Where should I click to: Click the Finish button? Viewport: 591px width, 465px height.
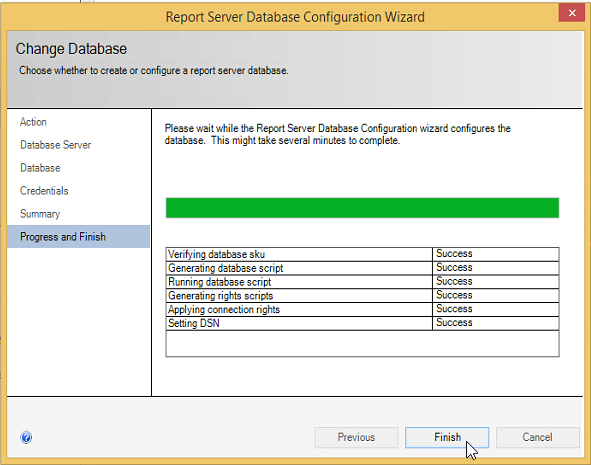[x=447, y=437]
